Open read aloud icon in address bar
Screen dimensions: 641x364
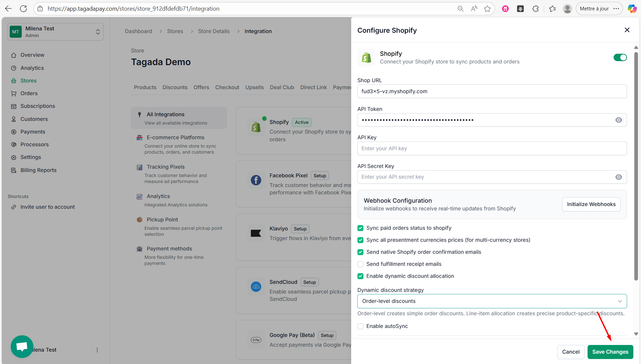tap(474, 9)
